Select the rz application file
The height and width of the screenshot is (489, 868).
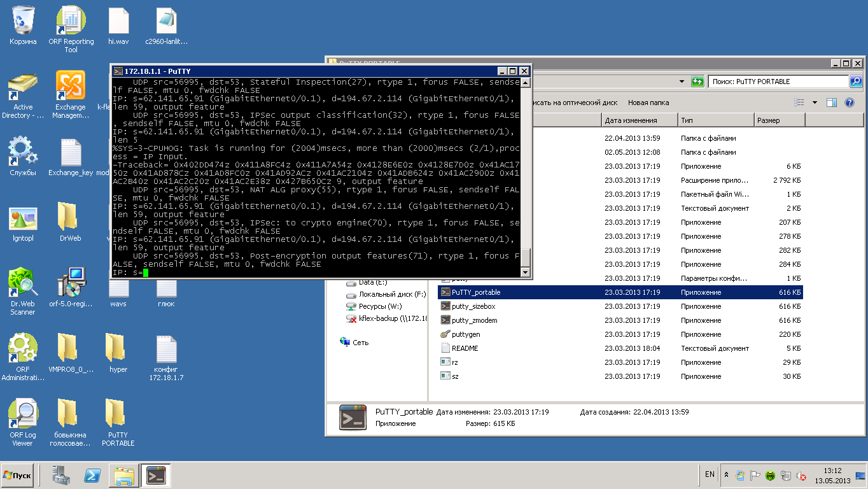tap(454, 362)
